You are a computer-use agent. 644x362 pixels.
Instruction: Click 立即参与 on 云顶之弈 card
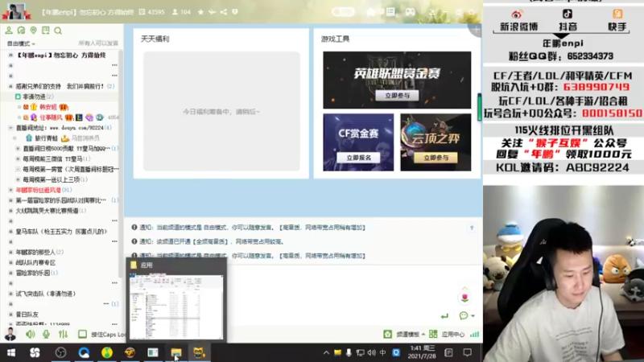click(x=436, y=158)
